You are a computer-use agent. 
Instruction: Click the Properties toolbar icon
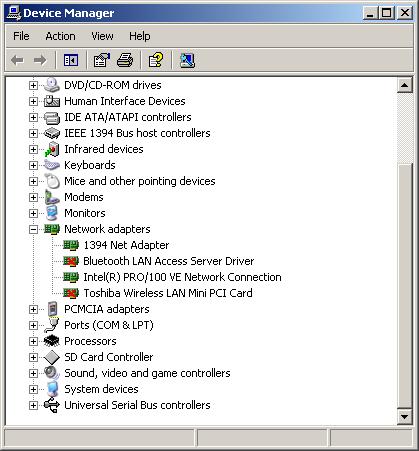101,60
